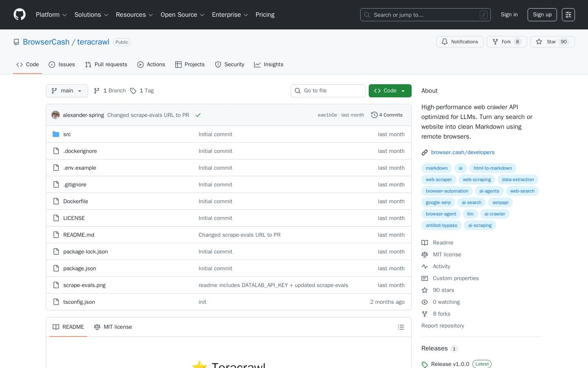The image size is (588, 368).
Task: Click the Sign in link
Action: point(509,15)
